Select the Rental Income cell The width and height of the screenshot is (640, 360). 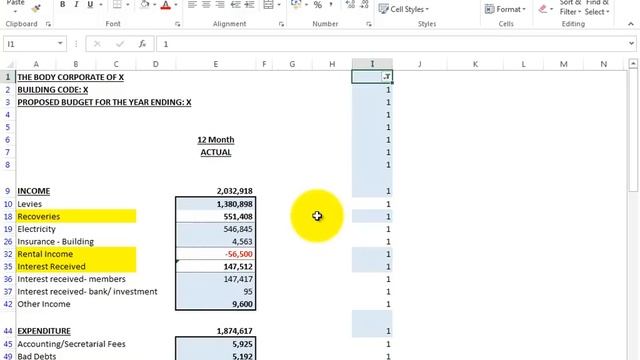[76, 254]
